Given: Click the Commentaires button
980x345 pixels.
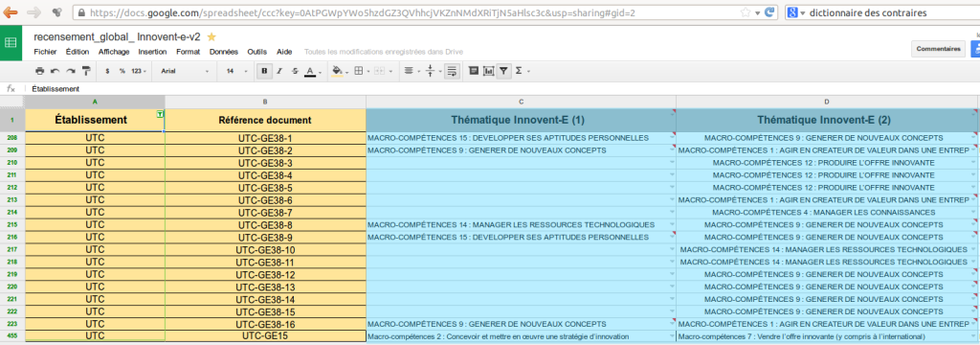Looking at the screenshot, I should point(938,49).
